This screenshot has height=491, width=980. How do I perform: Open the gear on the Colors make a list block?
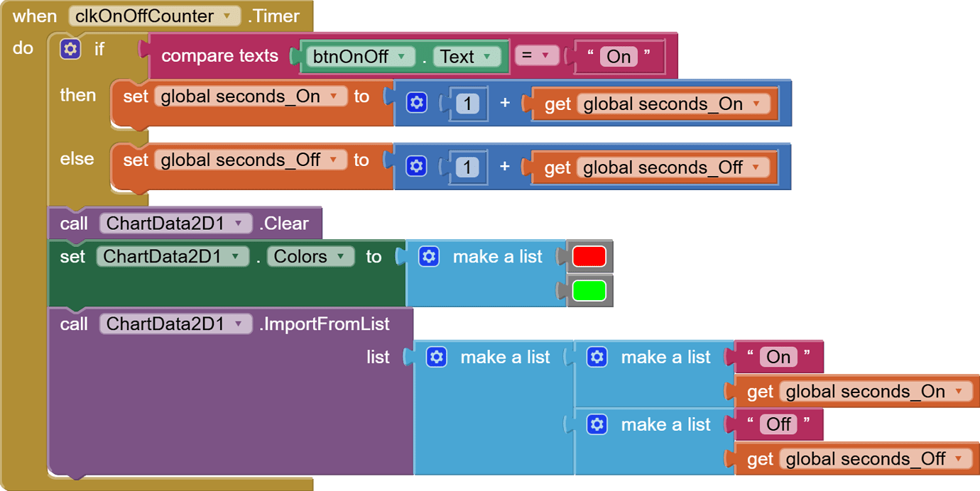[x=429, y=256]
